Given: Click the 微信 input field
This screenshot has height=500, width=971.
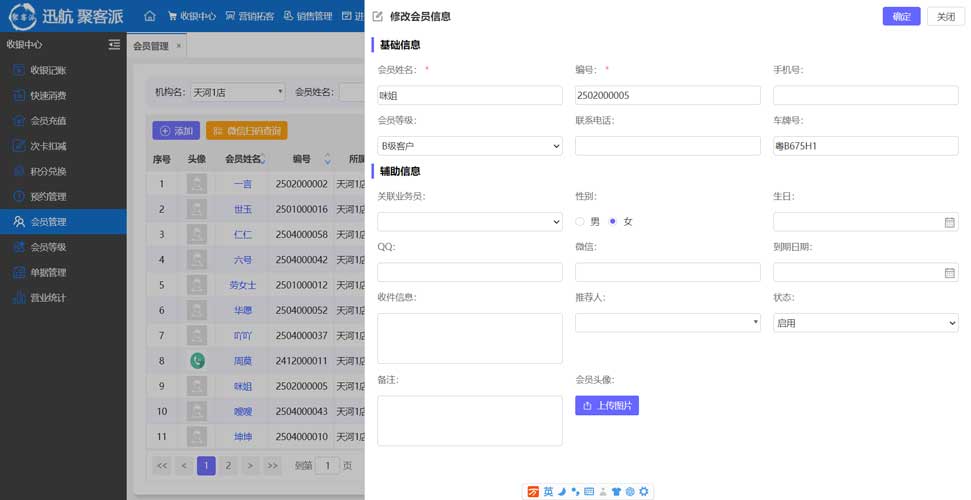Looking at the screenshot, I should [668, 272].
